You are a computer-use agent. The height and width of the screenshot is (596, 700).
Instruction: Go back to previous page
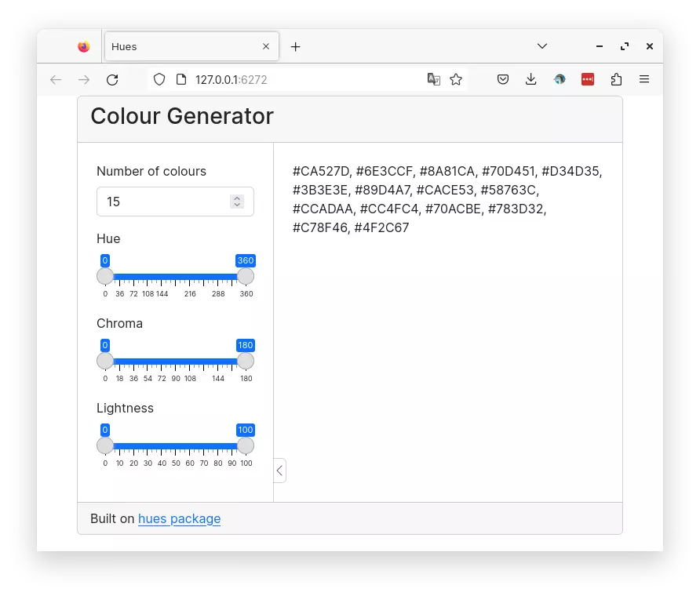click(x=56, y=79)
